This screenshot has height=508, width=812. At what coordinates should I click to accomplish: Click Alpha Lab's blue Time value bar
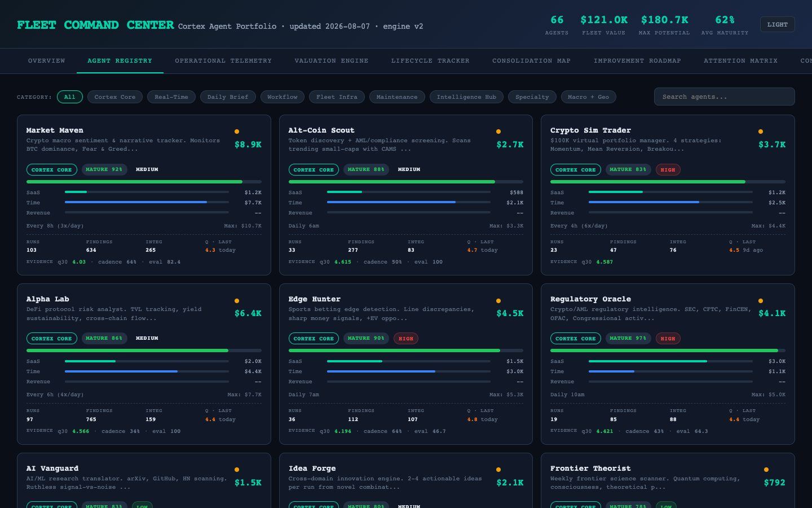(121, 371)
